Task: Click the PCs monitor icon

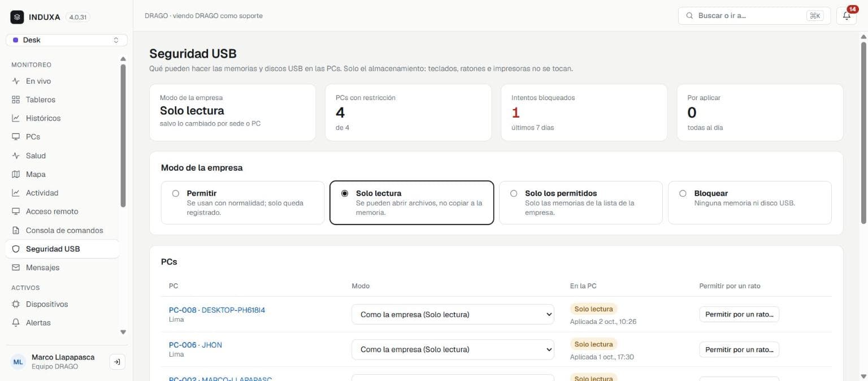Action: coord(16,137)
